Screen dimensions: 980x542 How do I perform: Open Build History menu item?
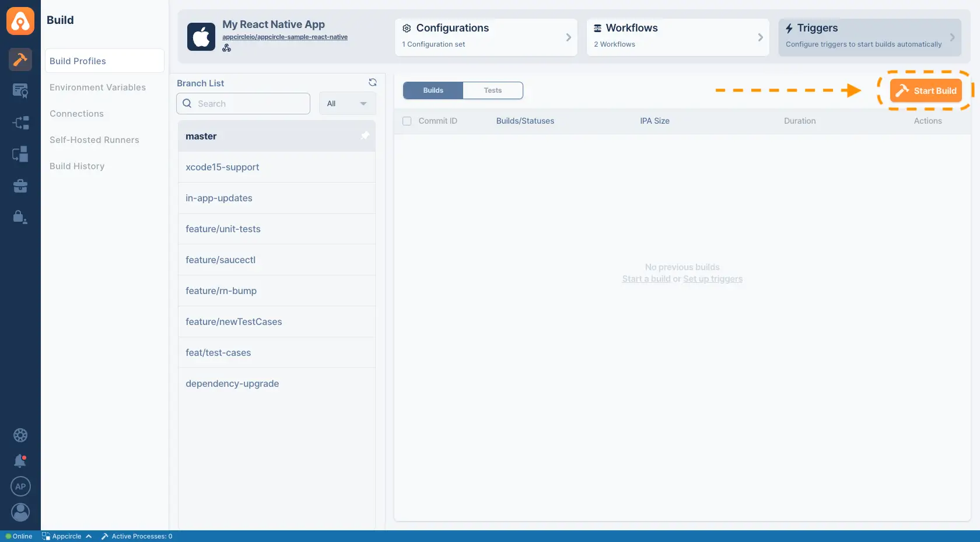[77, 166]
